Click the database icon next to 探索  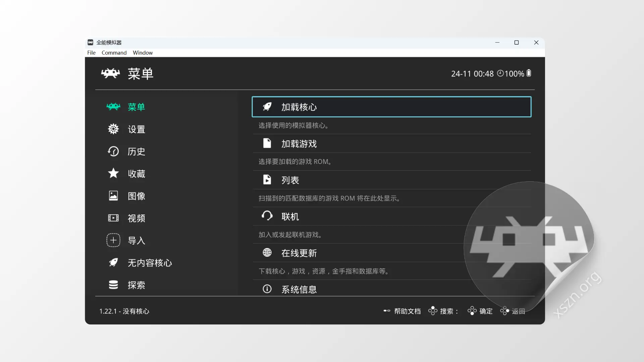(x=113, y=285)
